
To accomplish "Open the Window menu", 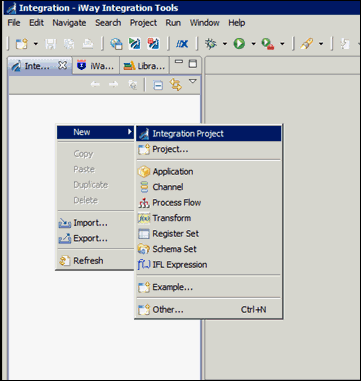I will point(204,23).
